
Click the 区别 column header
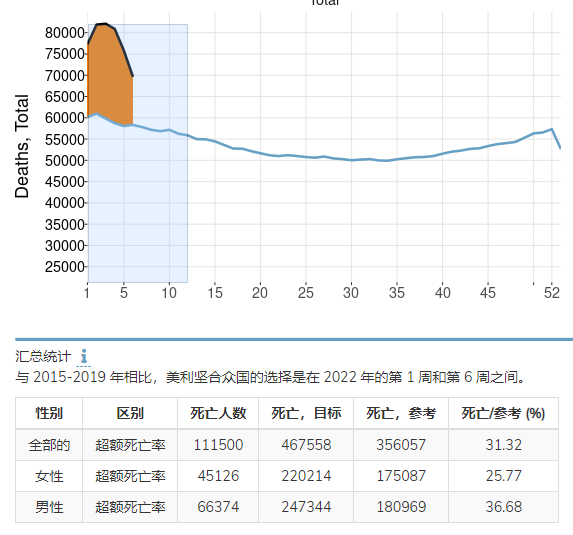pyautogui.click(x=130, y=413)
